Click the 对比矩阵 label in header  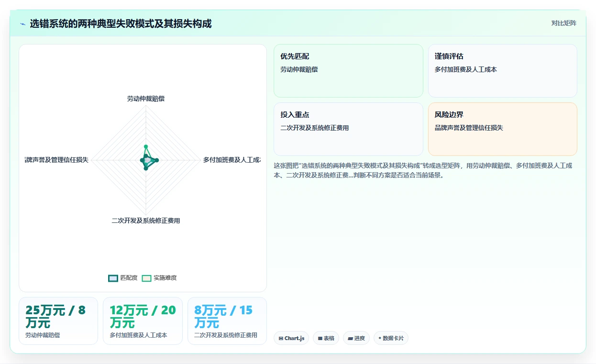pos(564,23)
